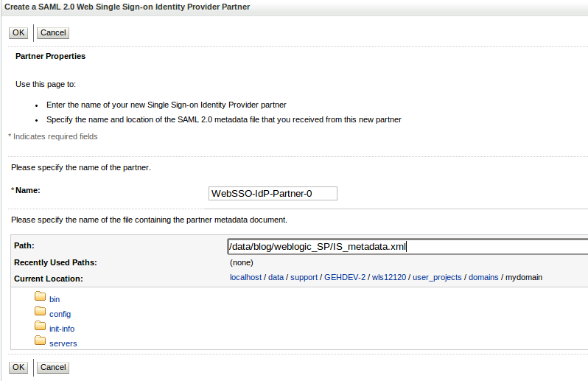This screenshot has height=381, width=588.
Task: Dismiss with the bottom Cancel button
Action: (53, 367)
